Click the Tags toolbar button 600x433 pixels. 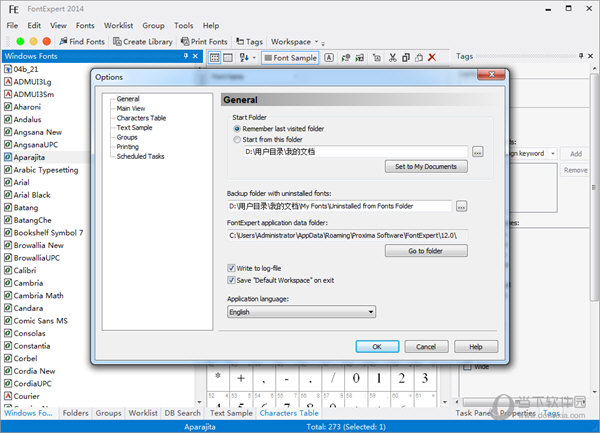[x=249, y=41]
